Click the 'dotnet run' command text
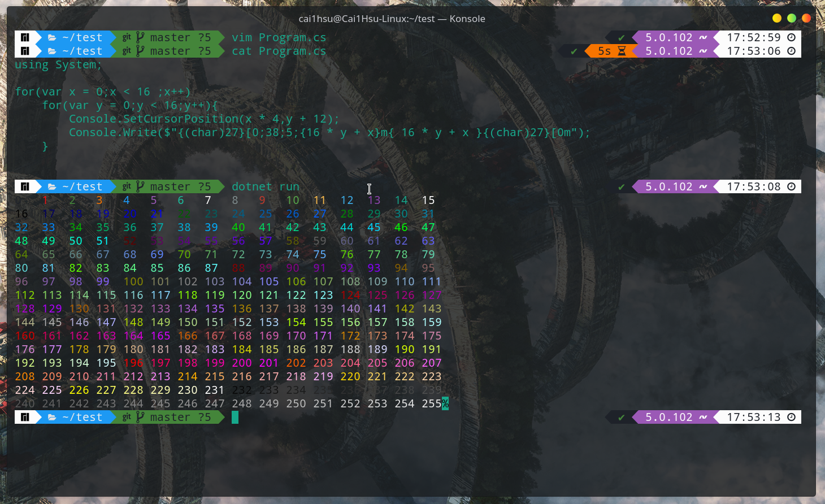 pos(265,186)
